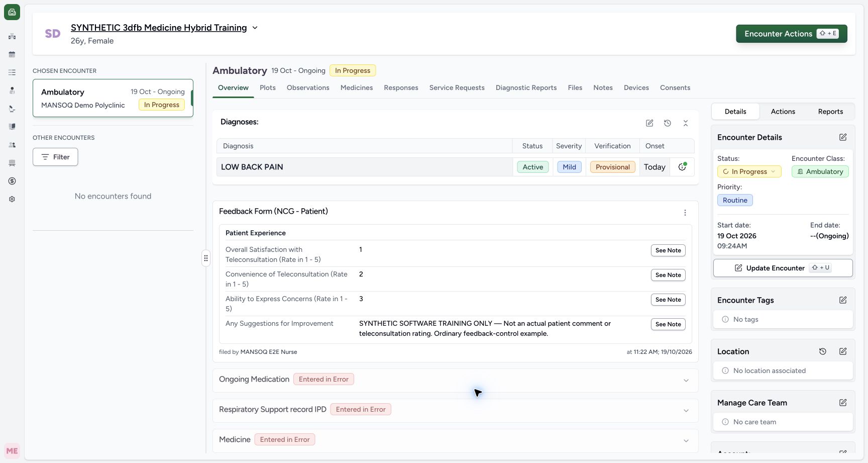The image size is (868, 463).
Task: Switch to the Observations tab
Action: tap(308, 87)
